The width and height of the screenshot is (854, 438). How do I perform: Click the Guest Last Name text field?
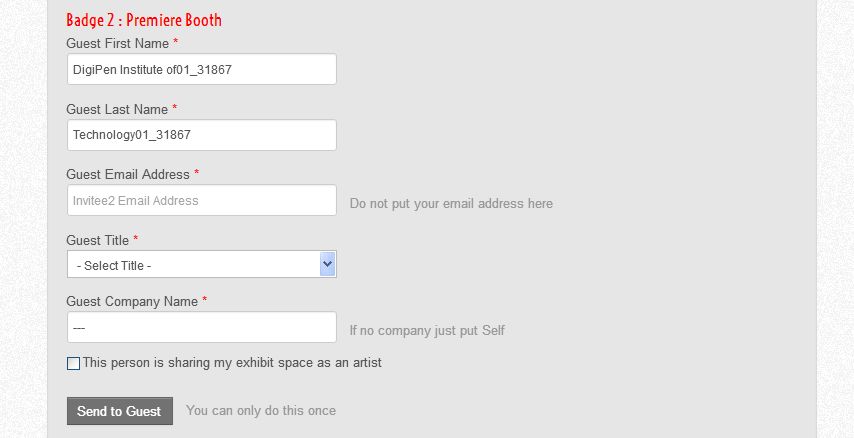[201, 135]
